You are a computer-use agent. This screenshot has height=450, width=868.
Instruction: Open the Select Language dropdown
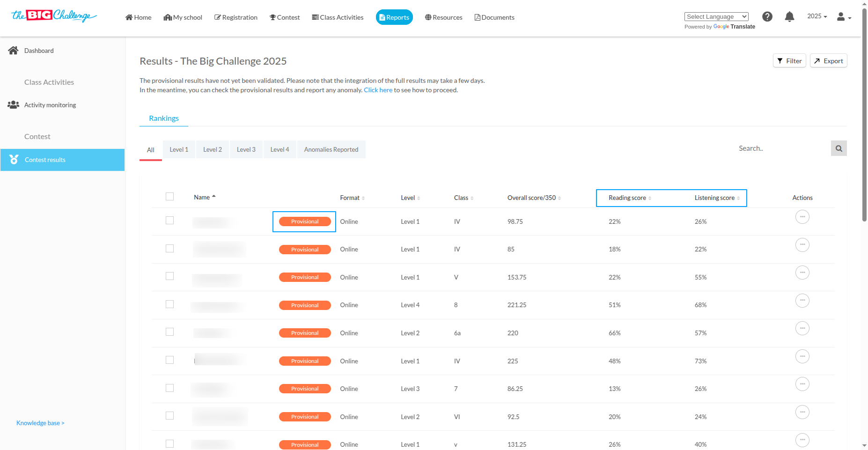716,16
